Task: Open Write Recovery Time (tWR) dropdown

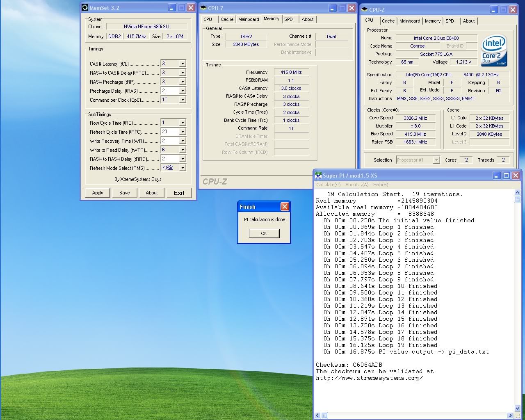Action: tap(183, 141)
